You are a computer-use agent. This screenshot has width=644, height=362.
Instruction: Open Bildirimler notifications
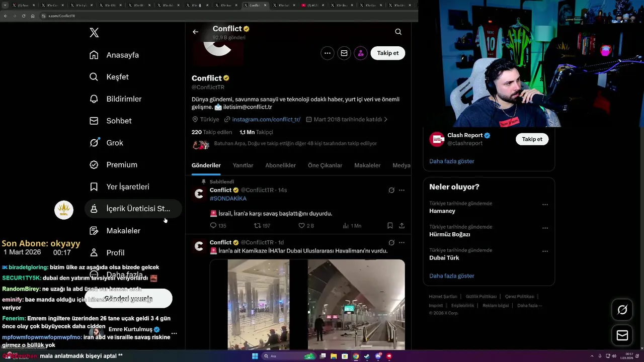coord(116,99)
